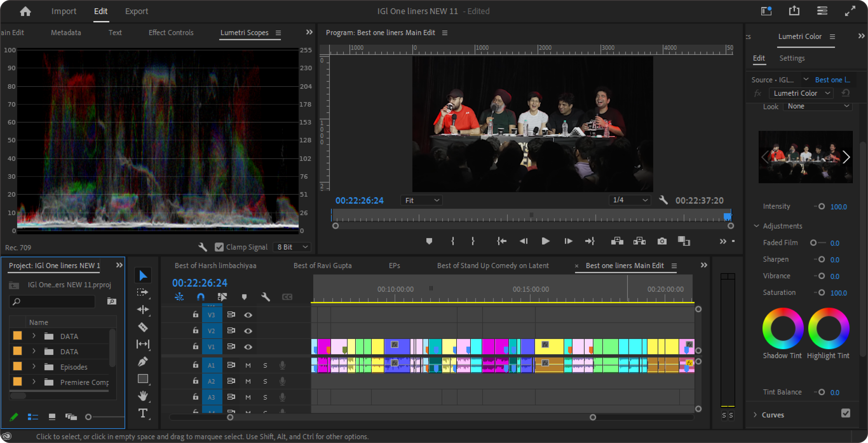The width and height of the screenshot is (868, 443).
Task: Toggle timeline snapping magnet icon
Action: click(200, 296)
